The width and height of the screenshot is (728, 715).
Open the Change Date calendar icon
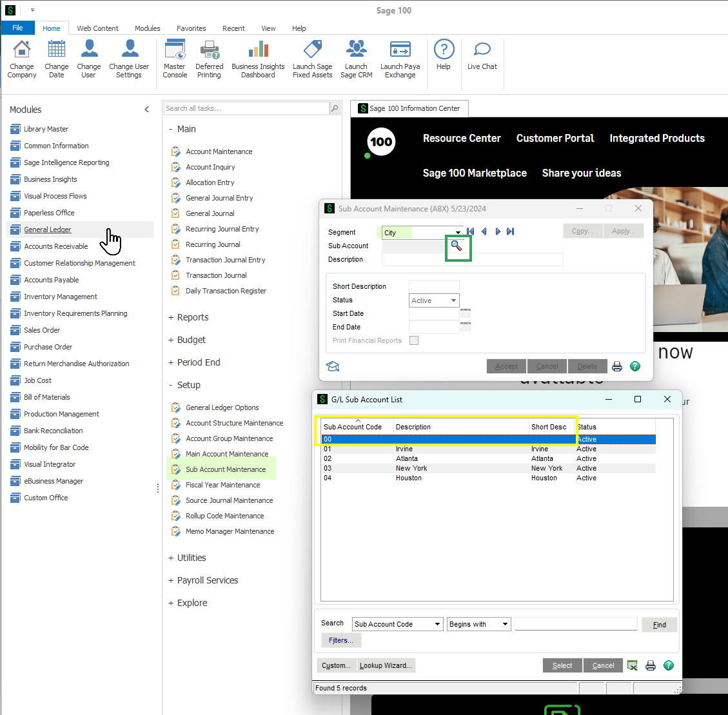point(57,59)
